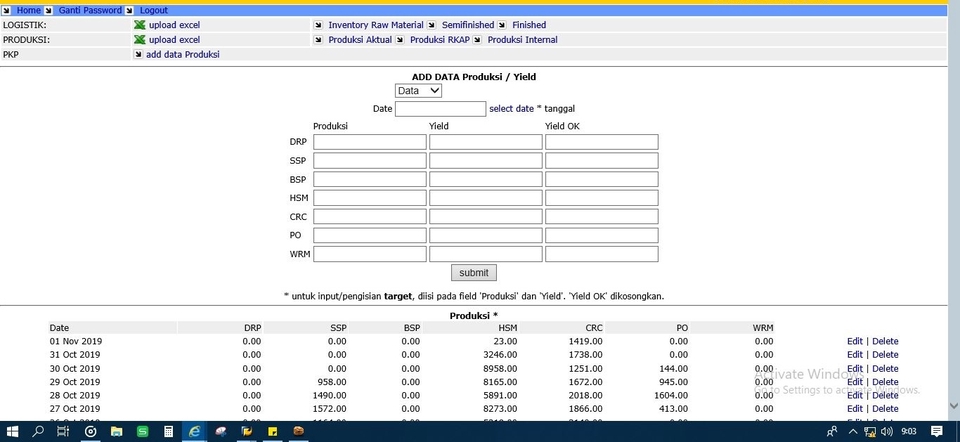The image size is (960, 442).
Task: Open Produksi Aktual page
Action: [360, 40]
